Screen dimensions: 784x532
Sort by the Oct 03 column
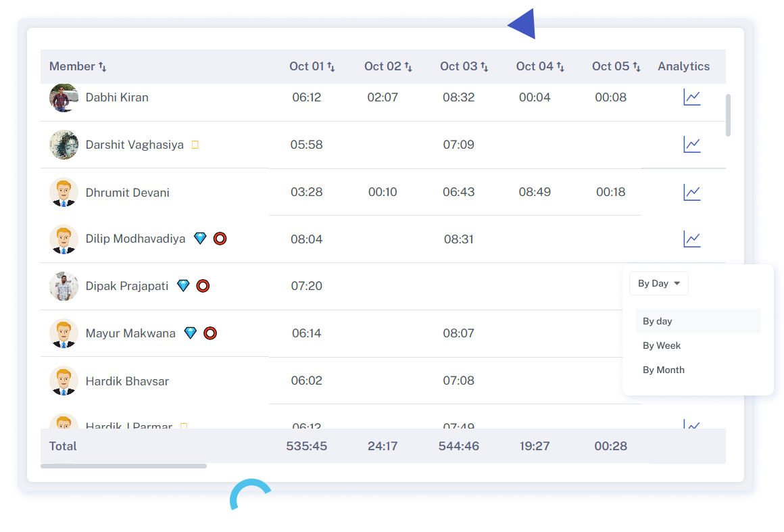coord(484,66)
